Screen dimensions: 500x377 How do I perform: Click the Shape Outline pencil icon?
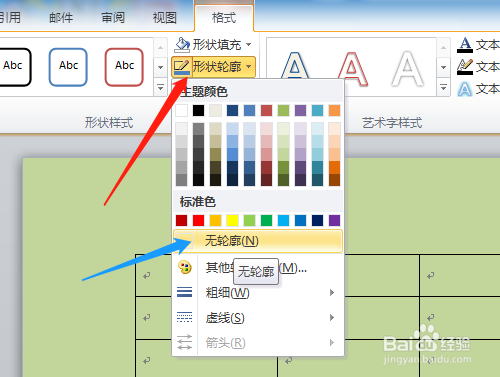pos(182,67)
